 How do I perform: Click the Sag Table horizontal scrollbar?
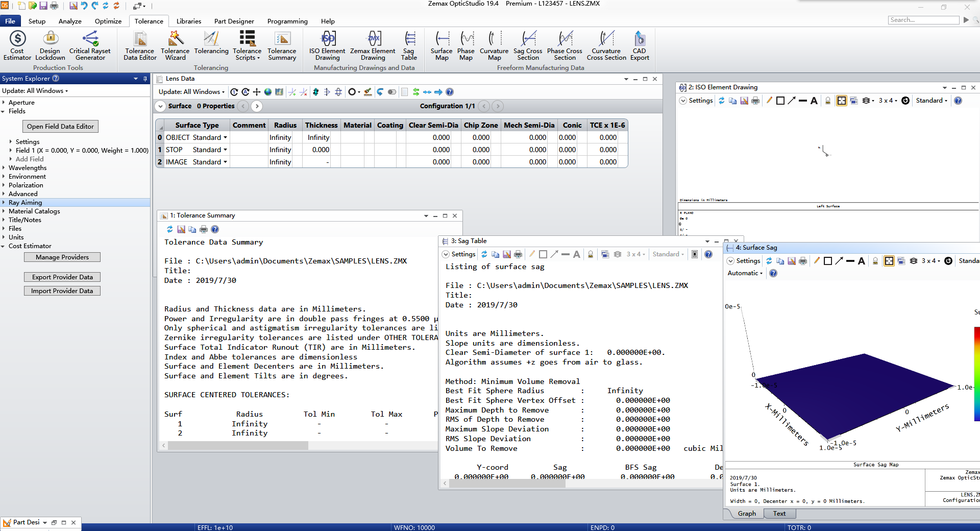click(507, 483)
